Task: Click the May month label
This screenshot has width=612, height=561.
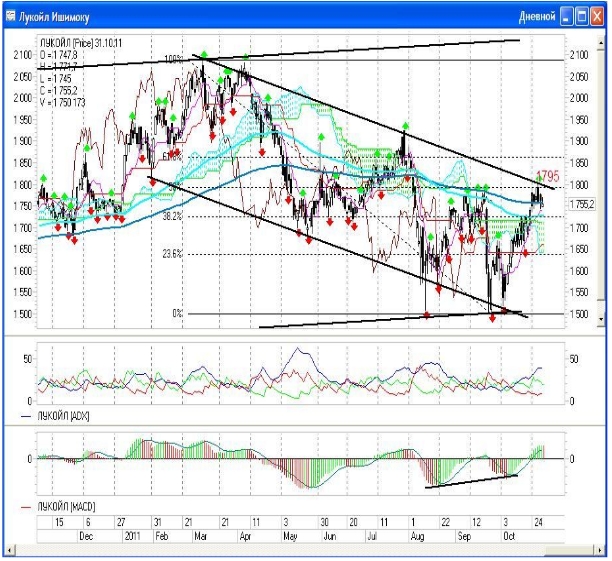Action: (290, 536)
